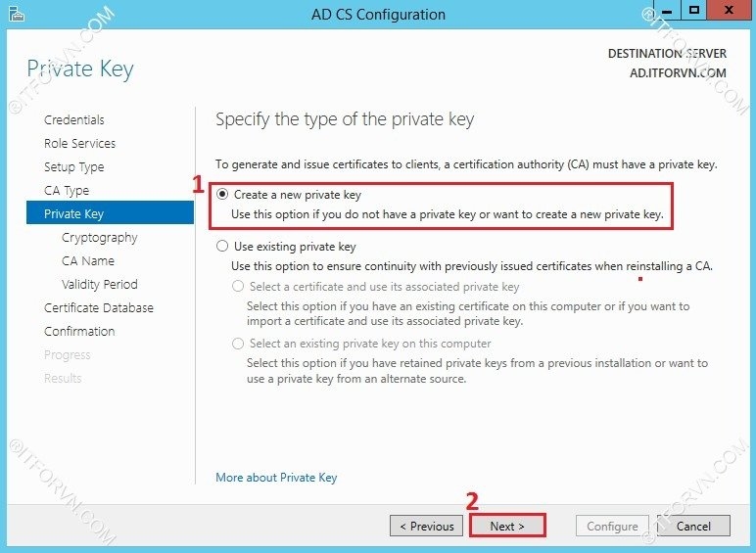Select 'Create a new private key' option
756x553 pixels.
pyautogui.click(x=222, y=195)
